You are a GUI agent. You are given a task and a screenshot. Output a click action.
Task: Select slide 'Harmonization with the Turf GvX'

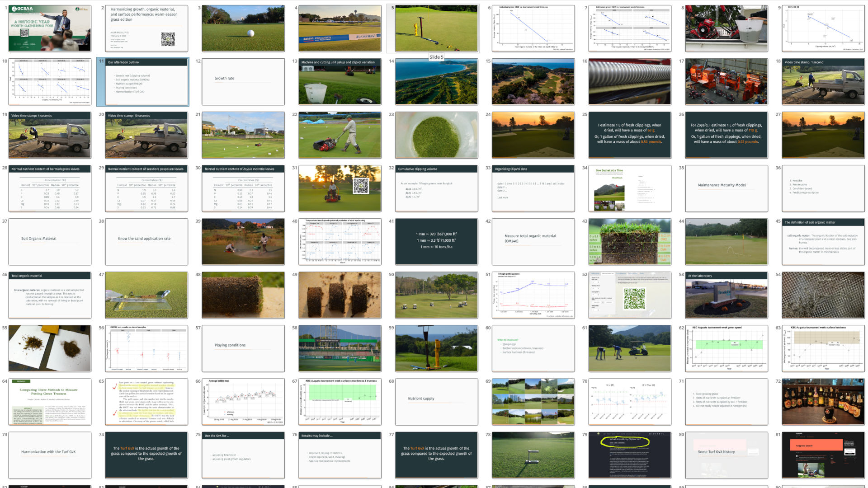[x=49, y=455]
